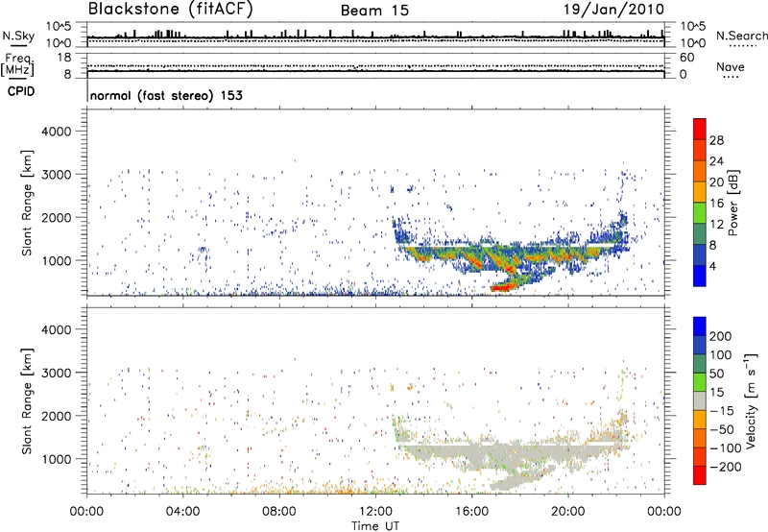The image size is (768, 532).
Task: Click the date "19/Jan/2010"
Action: tap(613, 9)
